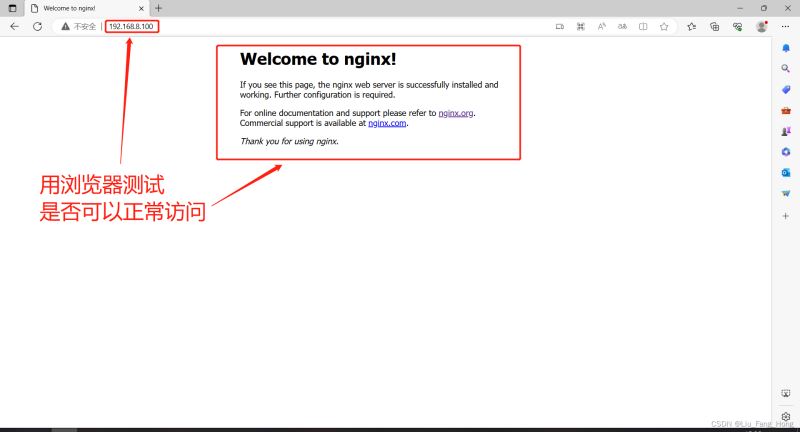Open the Outlook sidebar app

coord(786,173)
